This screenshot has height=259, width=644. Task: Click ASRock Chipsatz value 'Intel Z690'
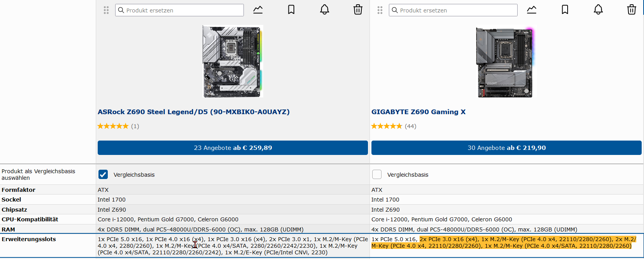pyautogui.click(x=112, y=210)
